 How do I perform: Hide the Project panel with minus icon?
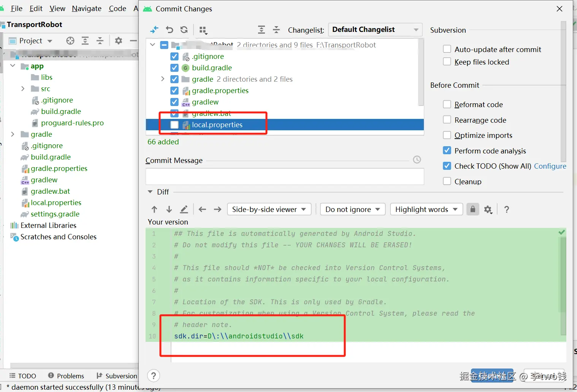pyautogui.click(x=133, y=41)
